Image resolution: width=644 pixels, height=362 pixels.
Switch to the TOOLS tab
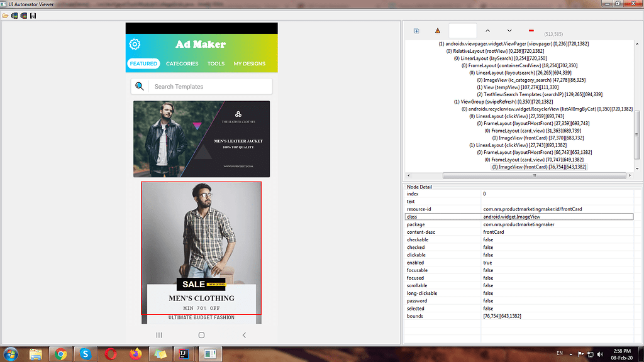point(216,63)
